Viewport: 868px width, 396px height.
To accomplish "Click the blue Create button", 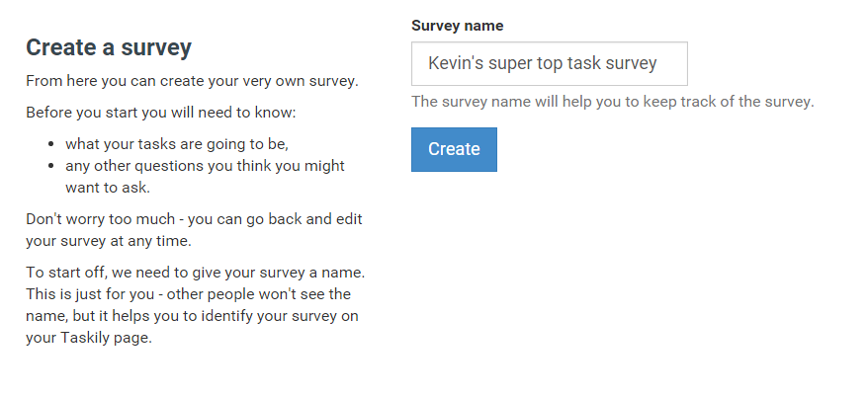I will [454, 149].
